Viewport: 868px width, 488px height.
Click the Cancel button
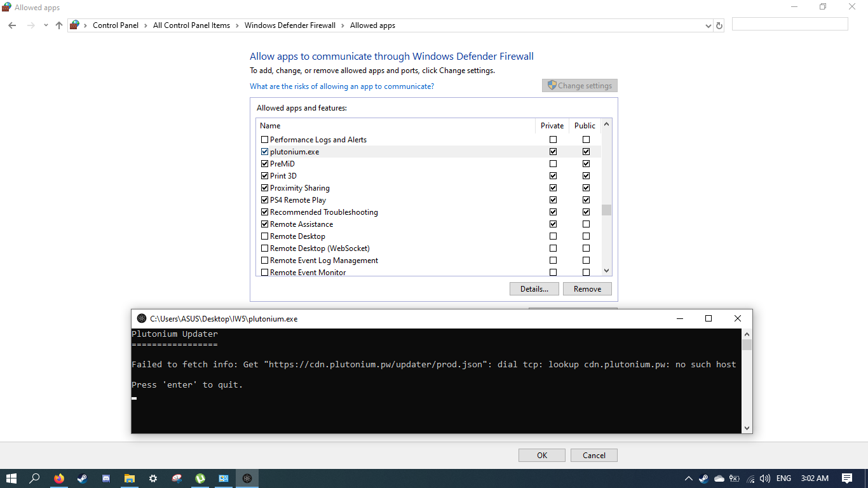pos(594,456)
